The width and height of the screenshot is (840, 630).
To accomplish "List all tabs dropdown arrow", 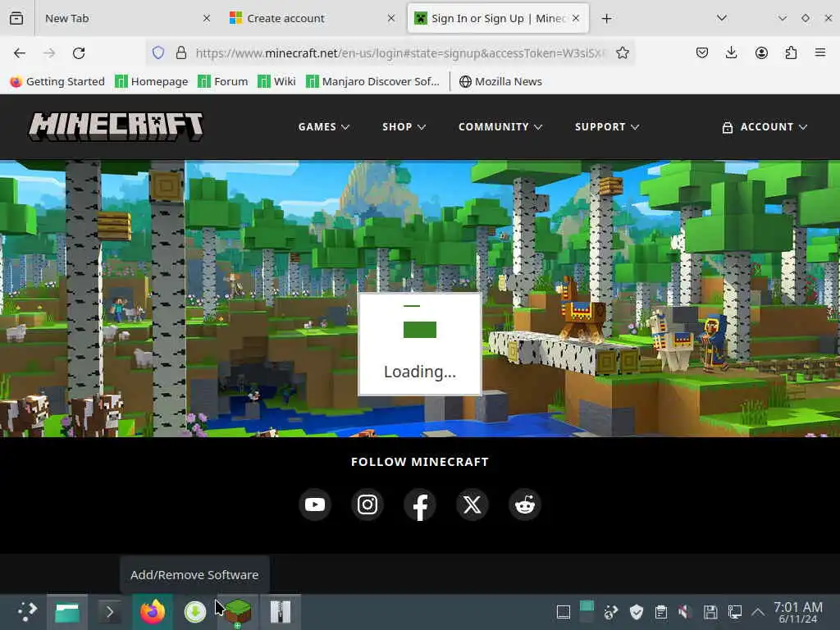I will pyautogui.click(x=722, y=18).
